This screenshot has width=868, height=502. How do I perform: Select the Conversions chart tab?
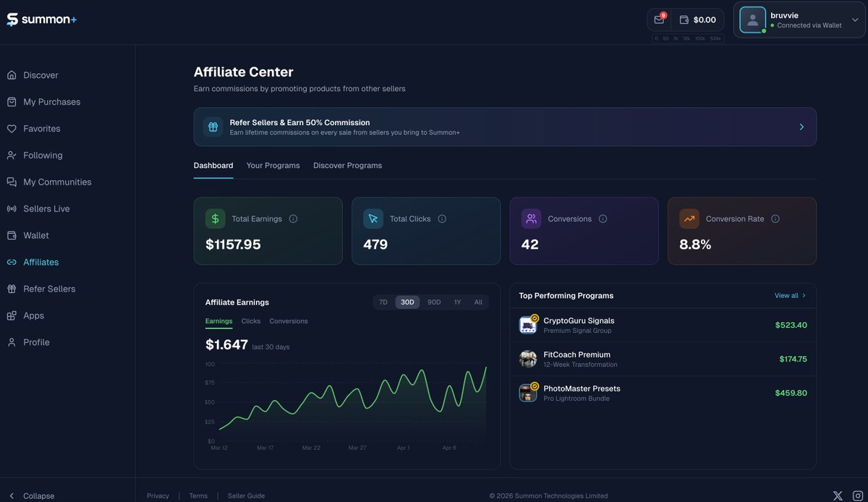click(x=289, y=321)
